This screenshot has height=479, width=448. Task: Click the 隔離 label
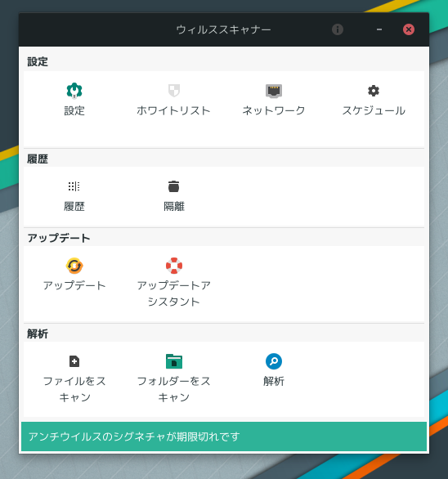(174, 207)
